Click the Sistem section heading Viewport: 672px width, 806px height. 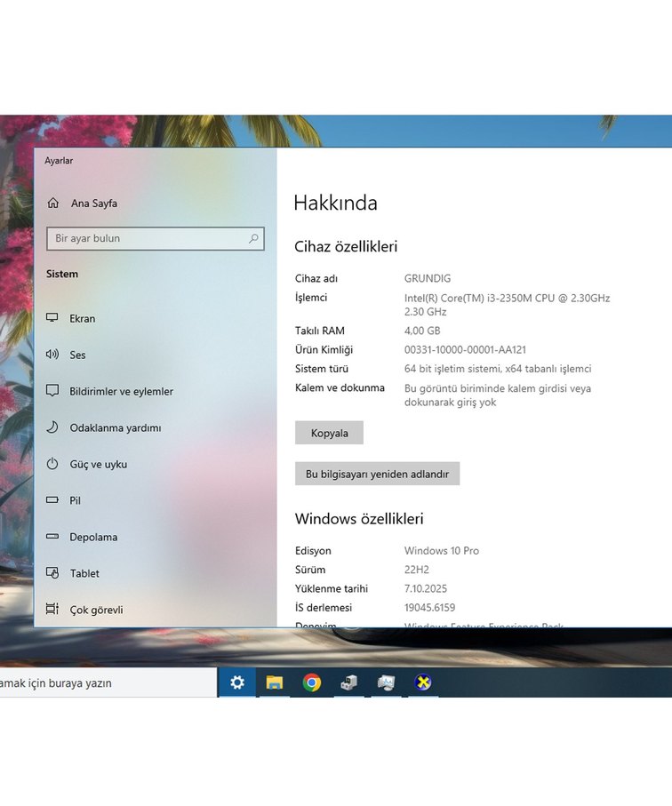(x=62, y=274)
